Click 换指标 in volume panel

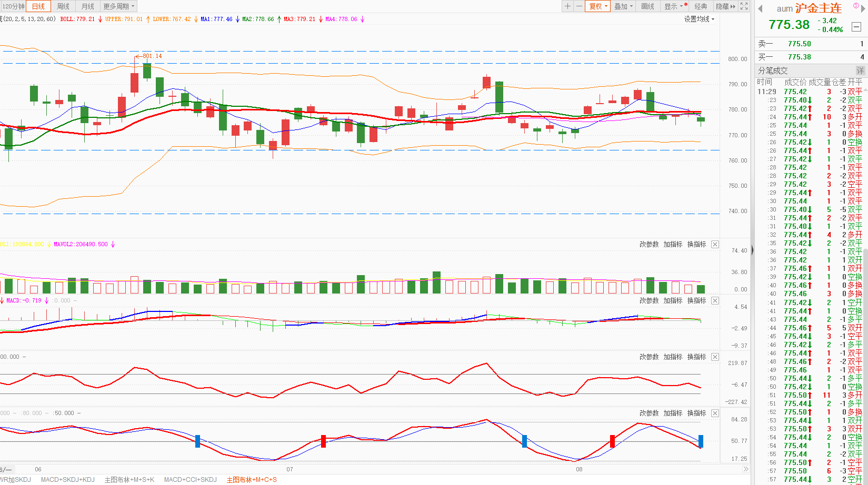tap(696, 244)
